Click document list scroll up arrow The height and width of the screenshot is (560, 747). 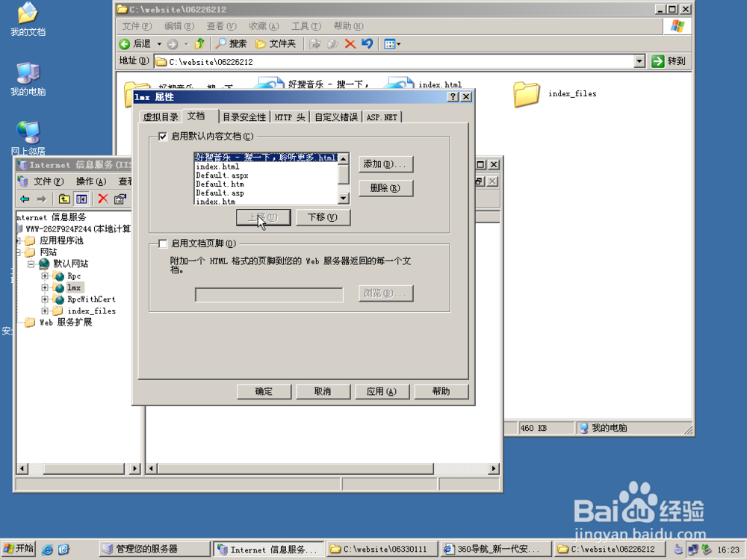click(x=343, y=158)
